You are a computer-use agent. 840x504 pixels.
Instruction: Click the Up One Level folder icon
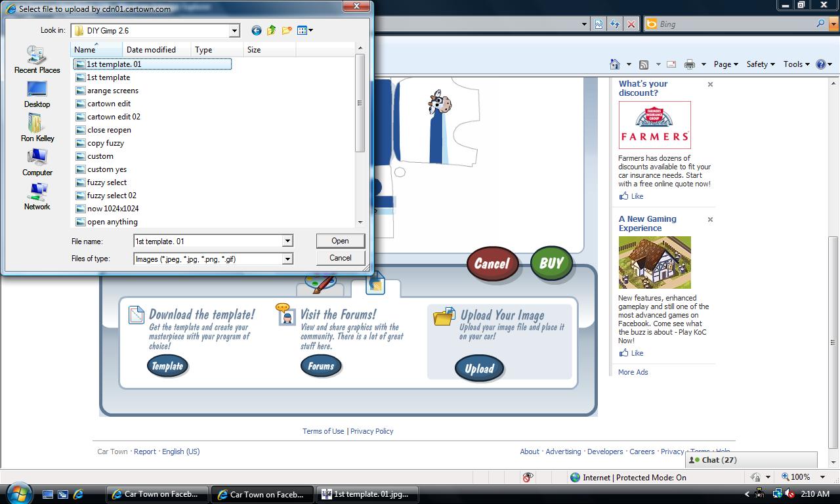pos(271,30)
